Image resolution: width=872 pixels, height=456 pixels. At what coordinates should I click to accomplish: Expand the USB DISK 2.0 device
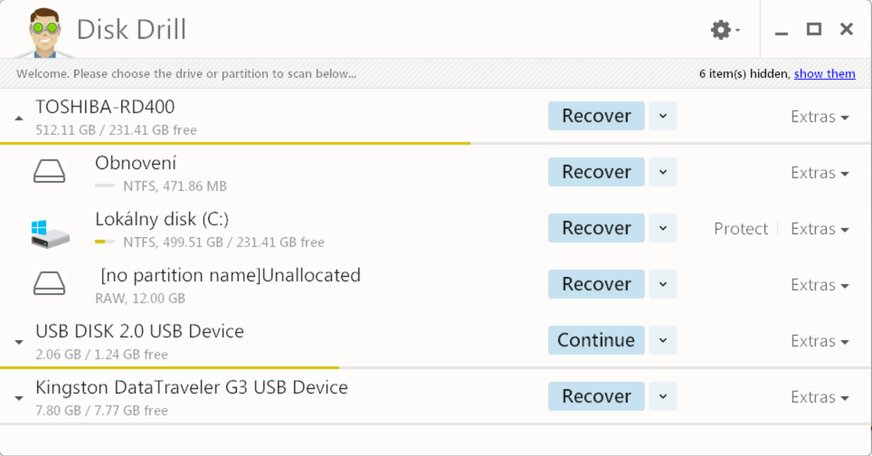pos(19,342)
